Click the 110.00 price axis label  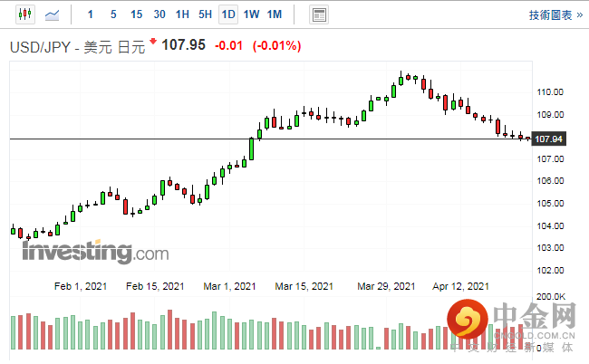pos(550,92)
